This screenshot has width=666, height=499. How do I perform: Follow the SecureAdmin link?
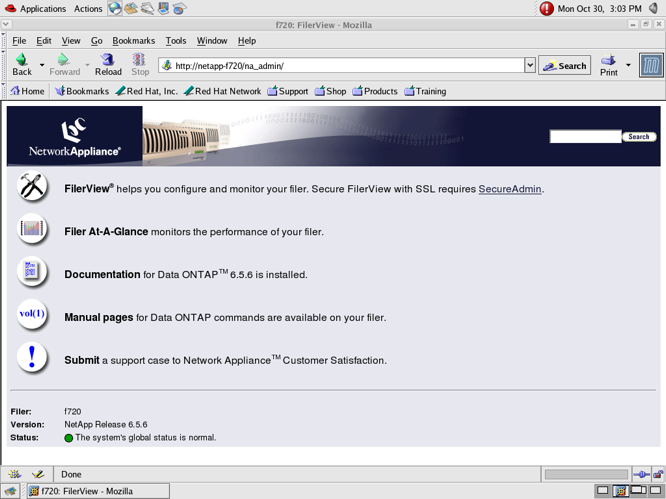tap(510, 189)
